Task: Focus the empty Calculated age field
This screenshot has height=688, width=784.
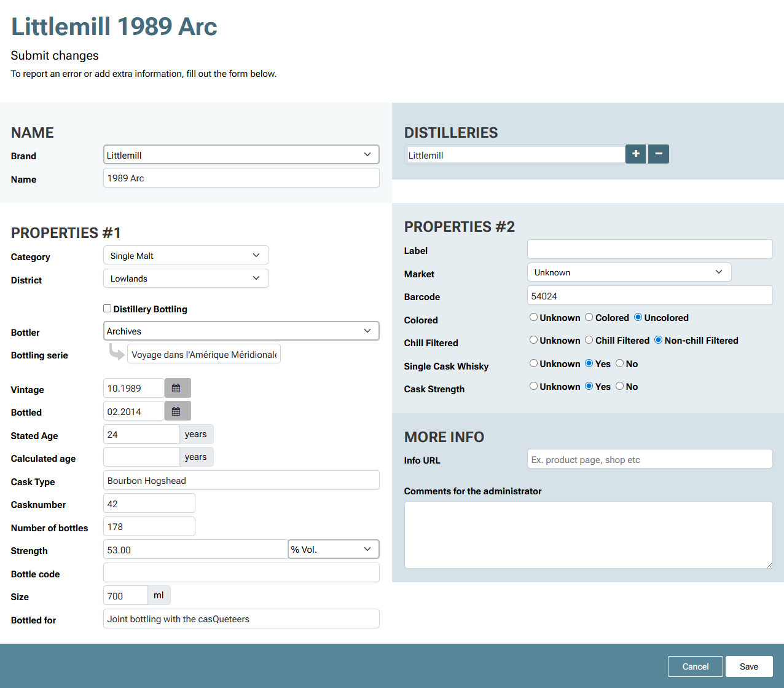Action: click(x=141, y=457)
